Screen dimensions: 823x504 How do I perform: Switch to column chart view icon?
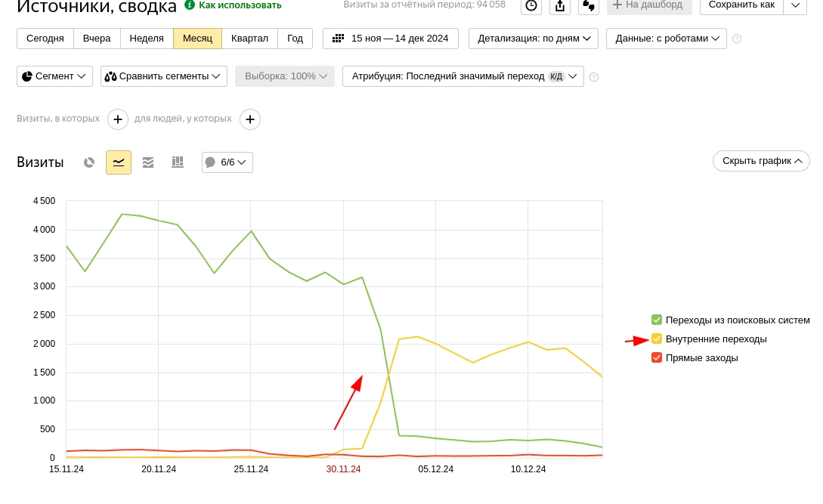click(178, 162)
